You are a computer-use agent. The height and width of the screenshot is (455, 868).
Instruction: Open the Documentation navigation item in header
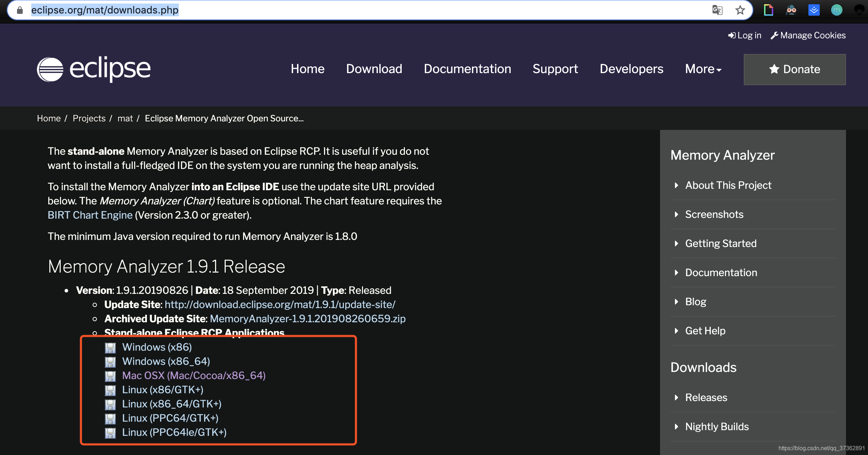point(467,69)
